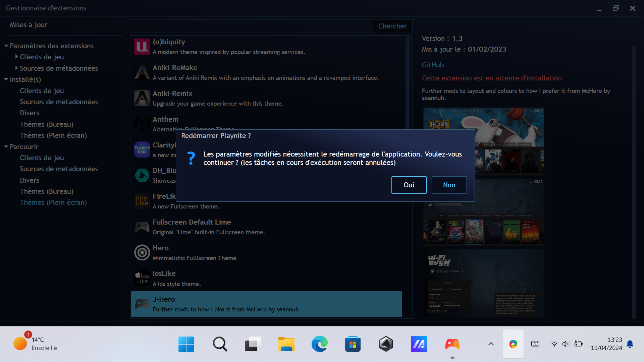Open the blue slash-A app on taskbar
The image size is (644, 362).
(x=419, y=344)
